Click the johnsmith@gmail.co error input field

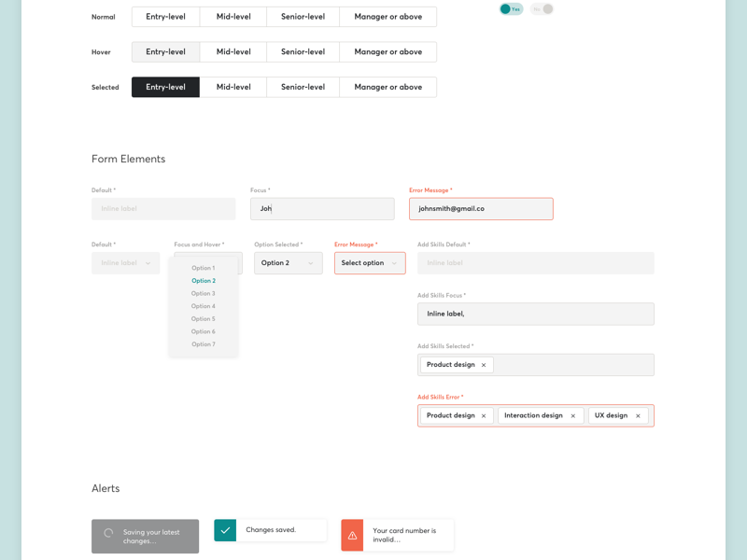point(481,208)
